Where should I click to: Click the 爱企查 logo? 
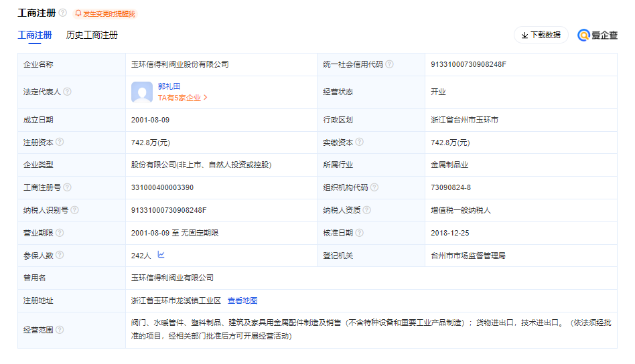click(597, 35)
